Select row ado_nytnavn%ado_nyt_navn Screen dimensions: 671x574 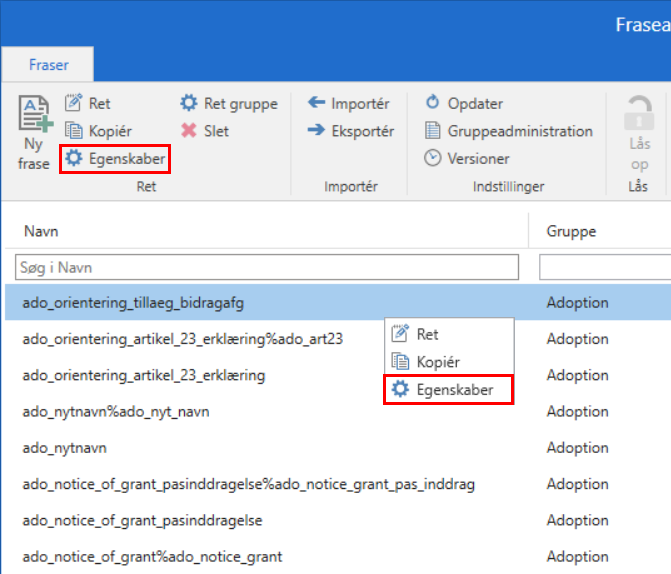(x=338, y=411)
